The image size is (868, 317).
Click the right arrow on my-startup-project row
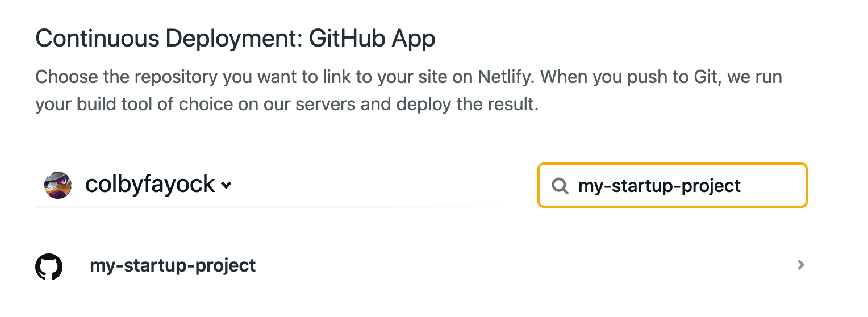800,265
